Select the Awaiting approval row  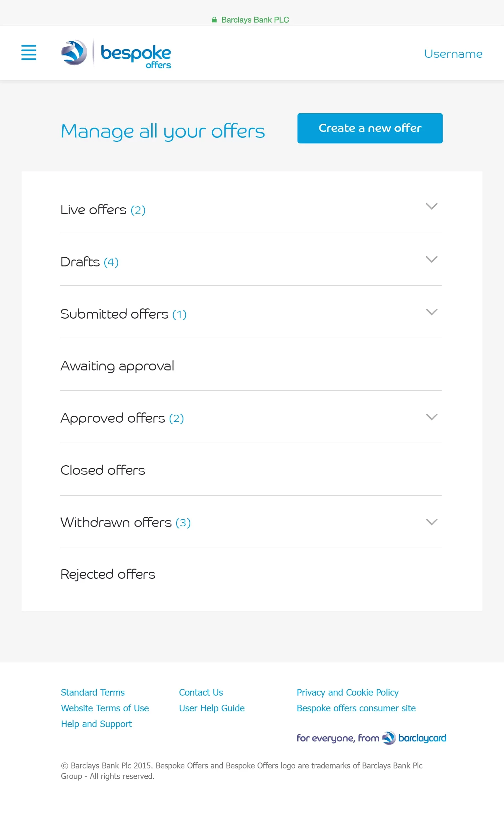point(117,366)
